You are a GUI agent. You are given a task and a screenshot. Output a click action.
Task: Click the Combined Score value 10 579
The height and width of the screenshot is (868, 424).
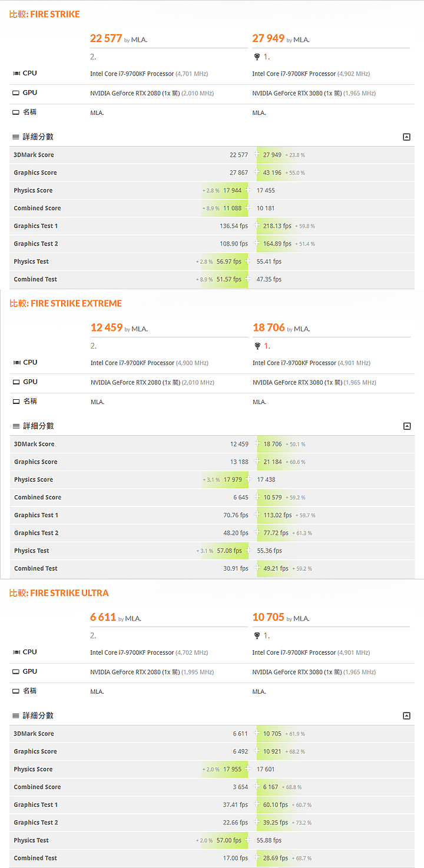273,497
